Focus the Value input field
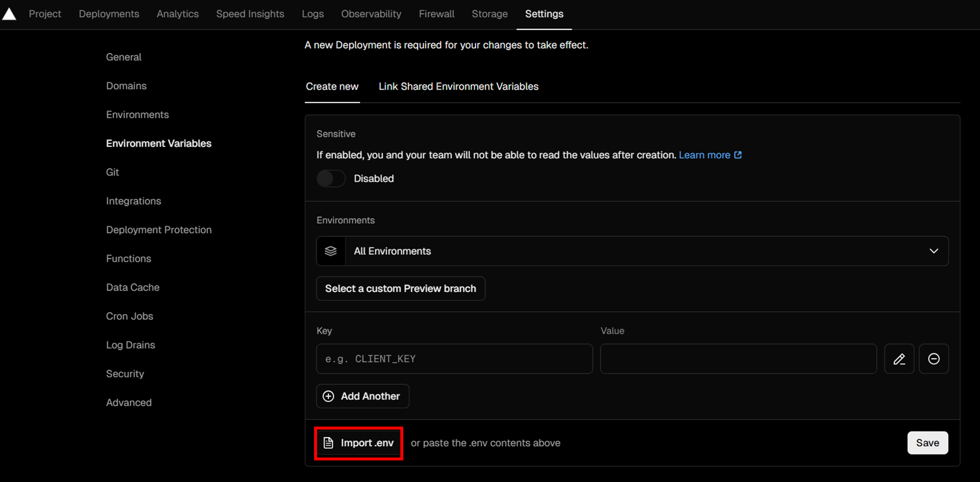Image resolution: width=980 pixels, height=482 pixels. coord(738,359)
